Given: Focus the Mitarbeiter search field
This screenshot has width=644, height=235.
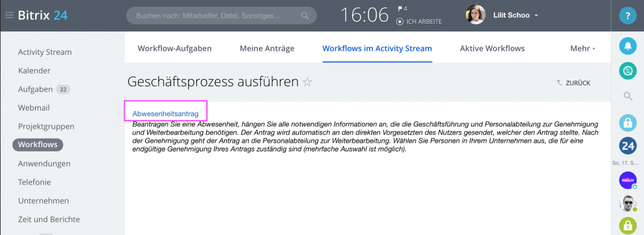Looking at the screenshot, I should click(x=221, y=16).
